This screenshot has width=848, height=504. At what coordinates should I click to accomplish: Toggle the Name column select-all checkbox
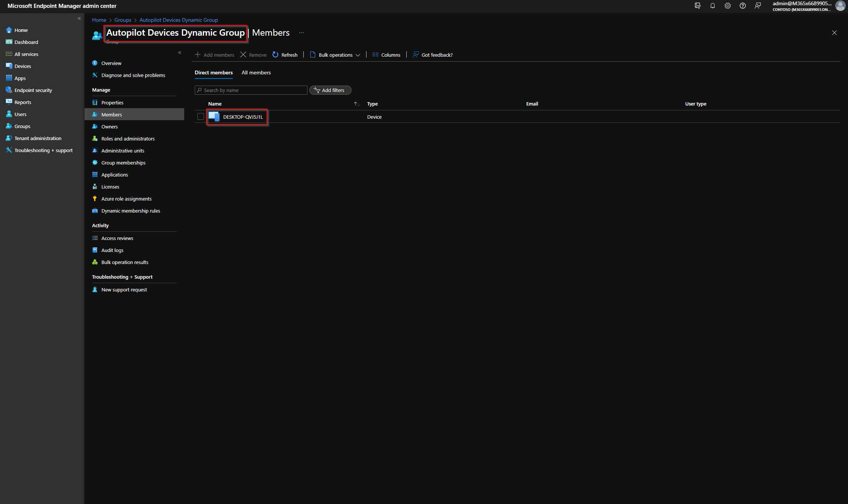tap(201, 104)
